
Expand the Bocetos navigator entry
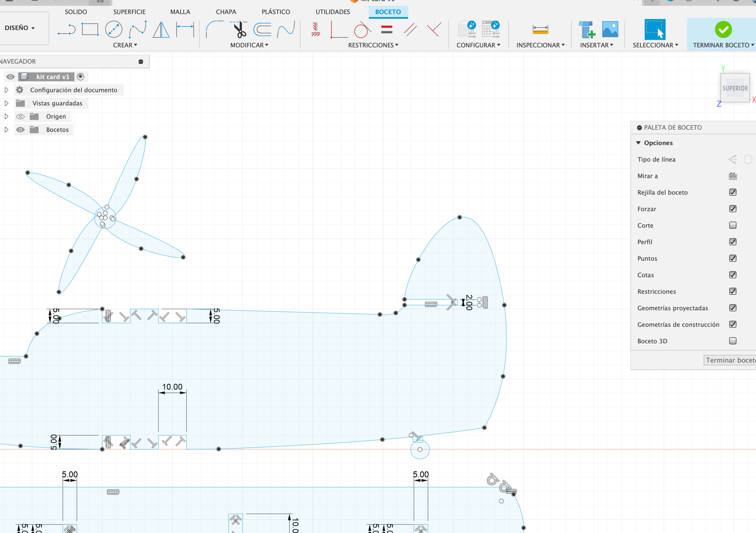[x=6, y=129]
